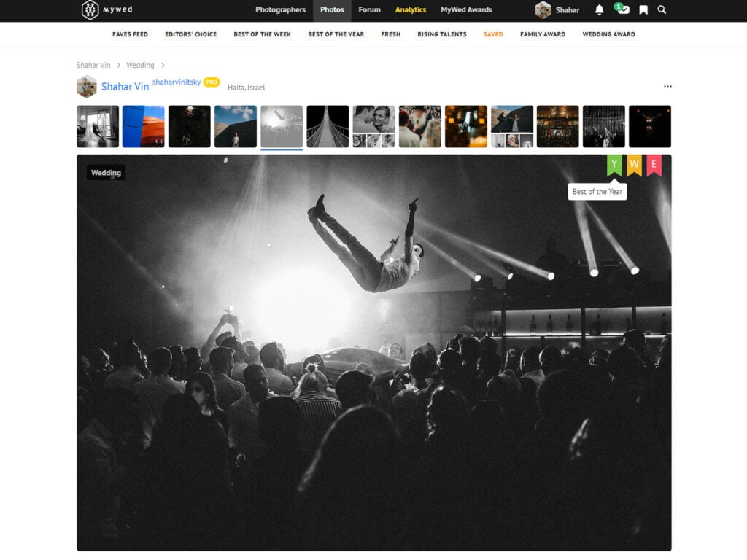Image resolution: width=747 pixels, height=560 pixels.
Task: Open Shahar user account menu
Action: (x=558, y=10)
